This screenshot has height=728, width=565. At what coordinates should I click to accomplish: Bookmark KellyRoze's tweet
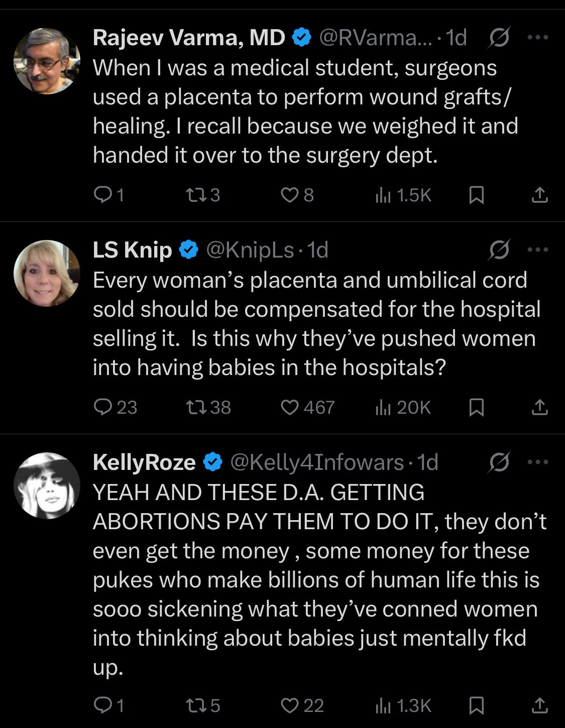tap(476, 705)
